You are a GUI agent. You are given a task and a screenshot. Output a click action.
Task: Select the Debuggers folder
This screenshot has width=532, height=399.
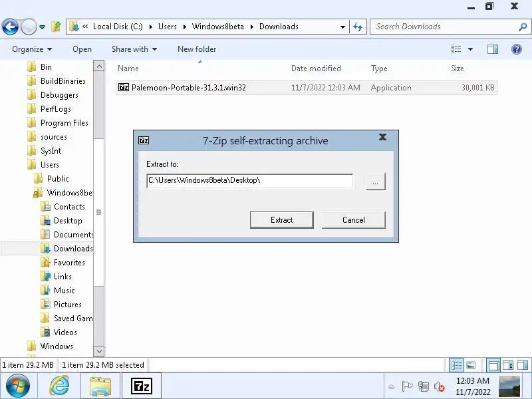click(x=59, y=94)
